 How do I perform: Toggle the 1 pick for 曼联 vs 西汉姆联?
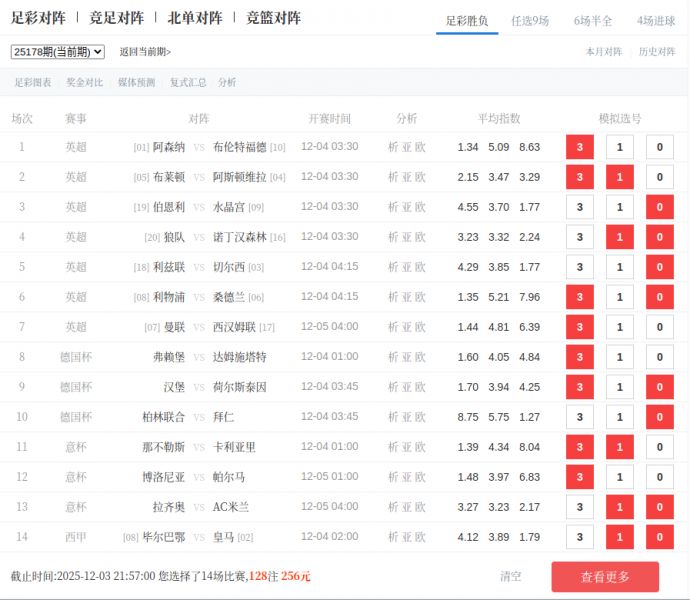pyautogui.click(x=619, y=328)
